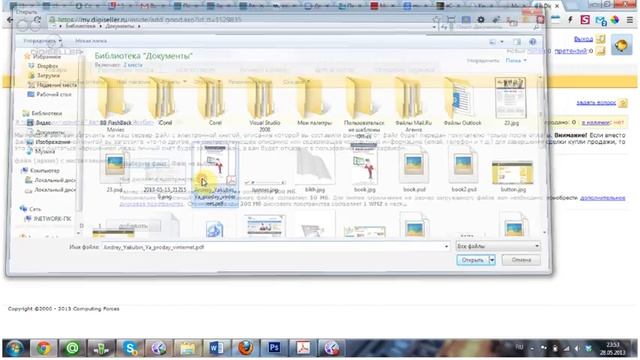Open Adobe Reader from the taskbar
The width and height of the screenshot is (640, 360).
click(303, 349)
